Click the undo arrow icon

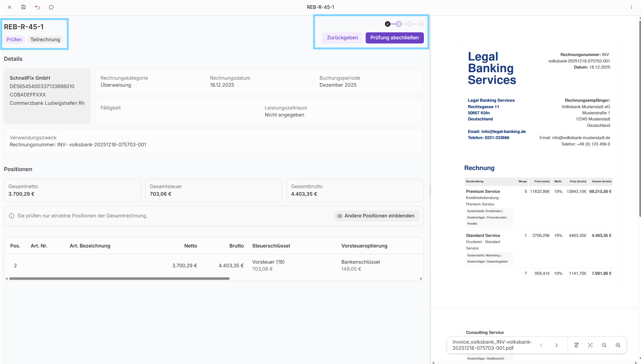coord(37,7)
